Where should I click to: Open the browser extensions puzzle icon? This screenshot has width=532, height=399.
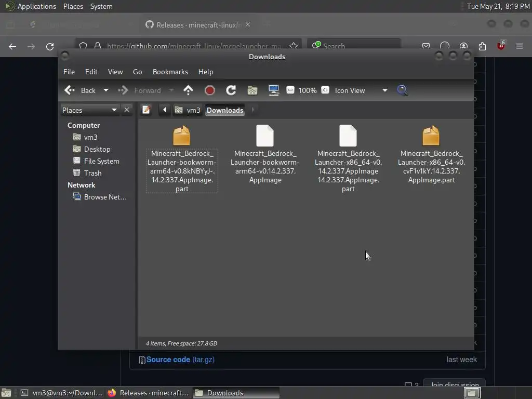[x=482, y=46]
